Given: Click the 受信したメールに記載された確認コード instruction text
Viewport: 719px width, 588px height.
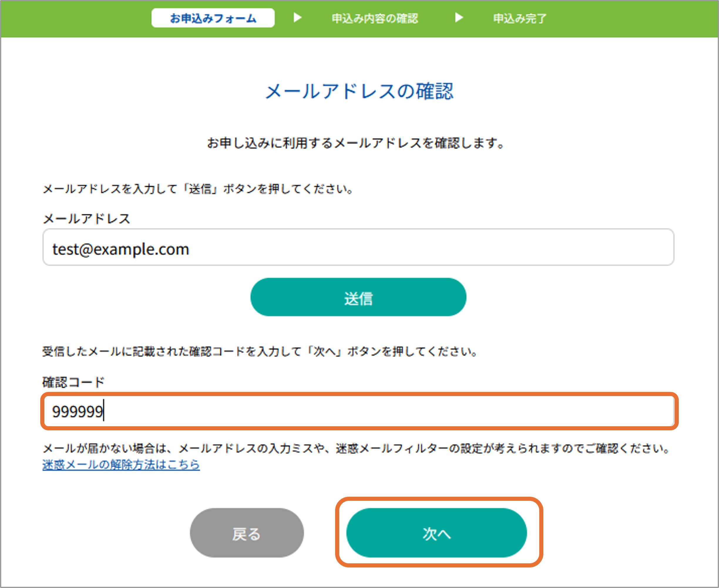Looking at the screenshot, I should tap(260, 351).
